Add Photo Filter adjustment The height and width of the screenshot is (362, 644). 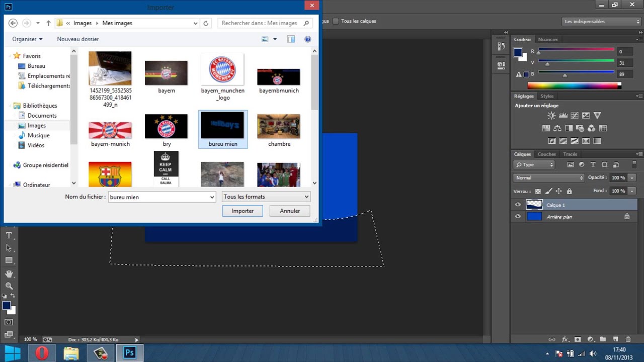(x=580, y=128)
